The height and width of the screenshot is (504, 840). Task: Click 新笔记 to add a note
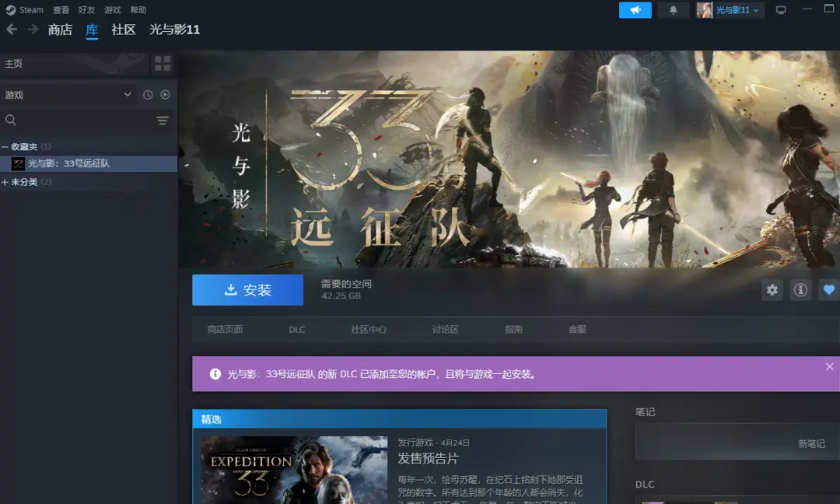(811, 443)
